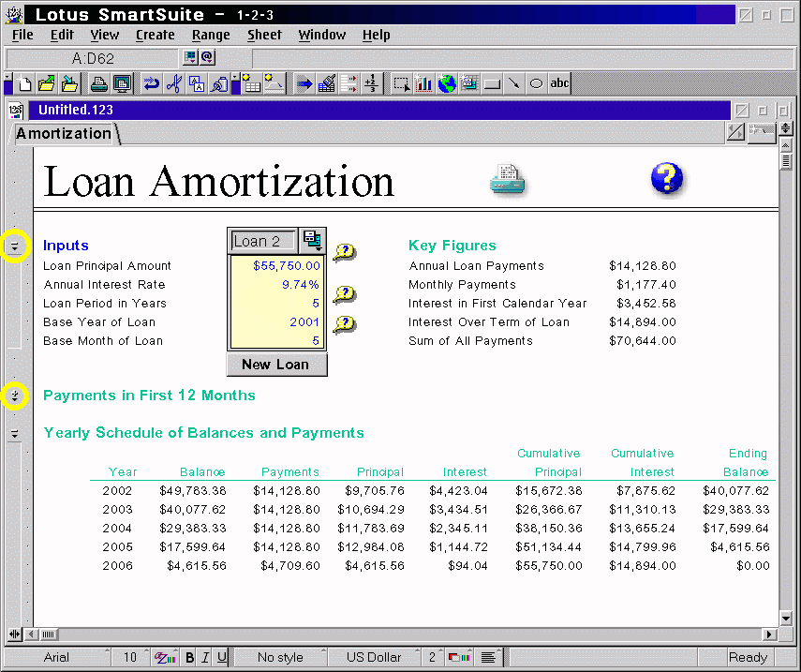Screen dimensions: 801x672
Task: Open the background color picker in status bar
Action: click(x=458, y=657)
